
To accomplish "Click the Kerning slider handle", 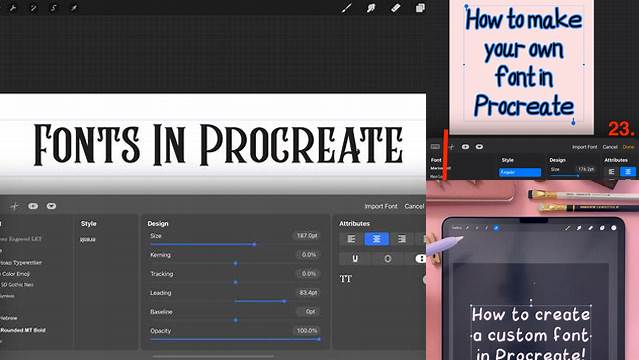I will (236, 264).
